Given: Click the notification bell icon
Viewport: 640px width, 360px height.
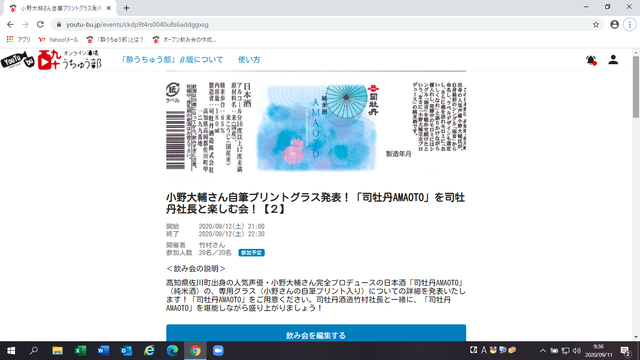Looking at the screenshot, I should [591, 60].
